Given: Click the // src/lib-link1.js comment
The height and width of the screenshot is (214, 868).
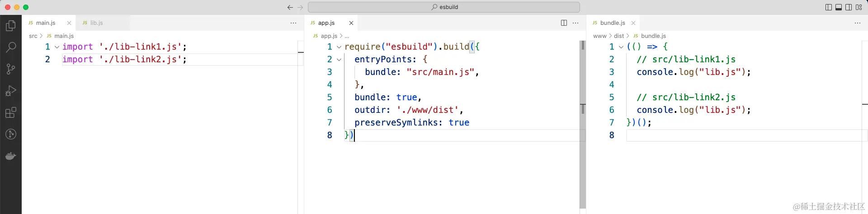Looking at the screenshot, I should pyautogui.click(x=686, y=59).
